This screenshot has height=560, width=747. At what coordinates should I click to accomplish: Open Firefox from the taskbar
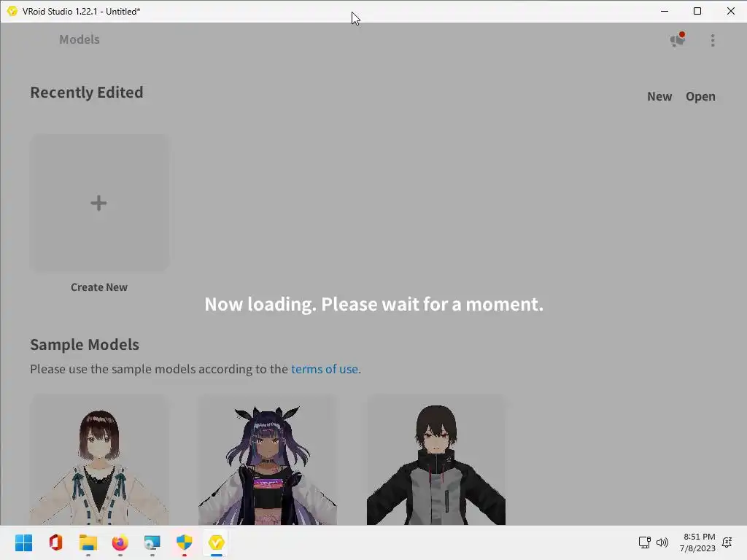pyautogui.click(x=120, y=542)
